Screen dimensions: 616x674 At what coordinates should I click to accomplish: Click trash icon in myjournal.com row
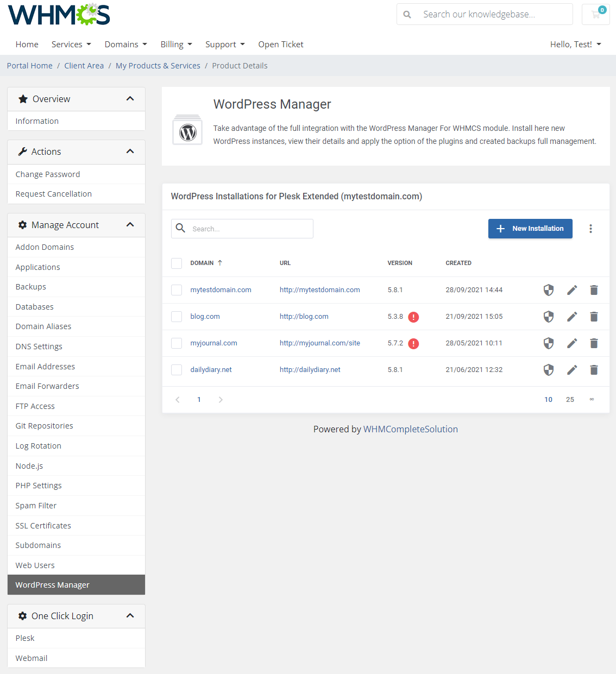(x=594, y=343)
